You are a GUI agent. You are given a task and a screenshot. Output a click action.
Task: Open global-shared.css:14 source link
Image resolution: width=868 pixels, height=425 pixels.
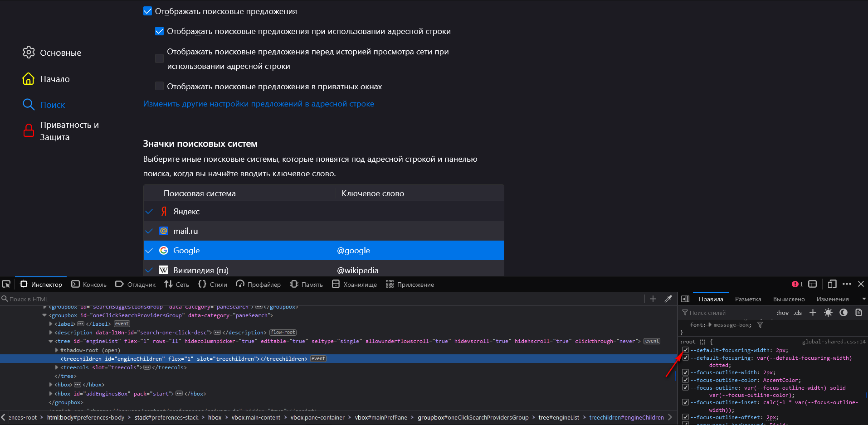click(834, 342)
